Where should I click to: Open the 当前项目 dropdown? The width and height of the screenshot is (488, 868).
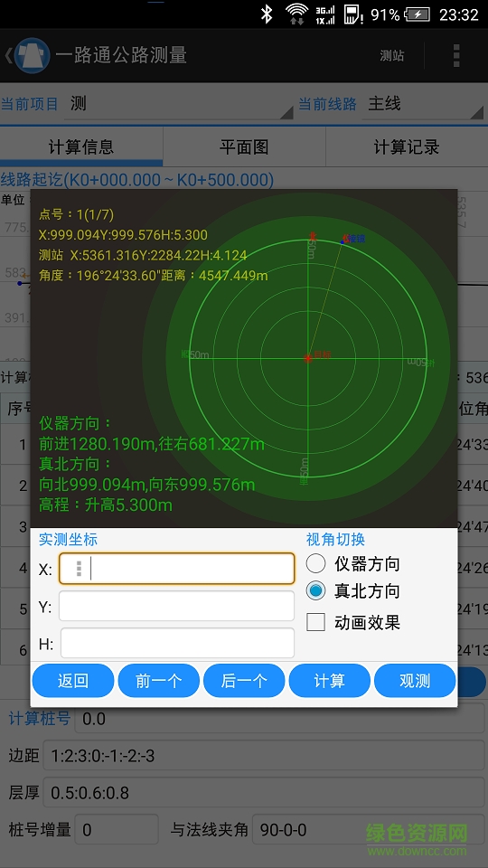pos(179,105)
